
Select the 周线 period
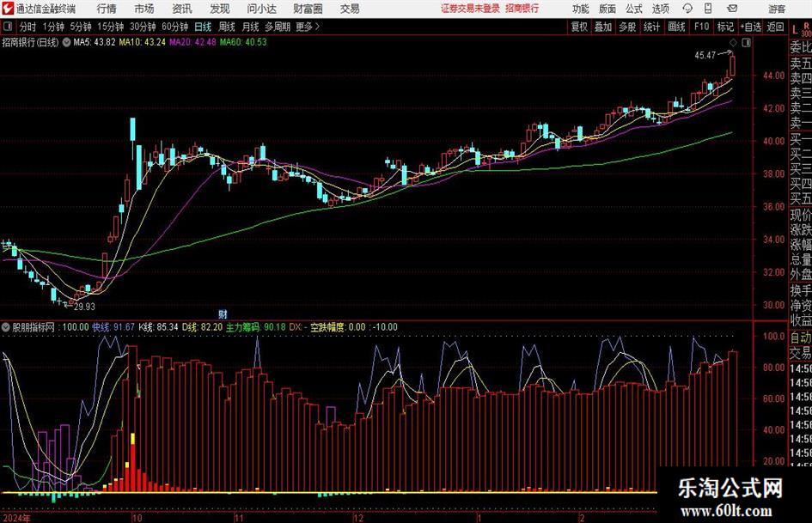(226, 27)
